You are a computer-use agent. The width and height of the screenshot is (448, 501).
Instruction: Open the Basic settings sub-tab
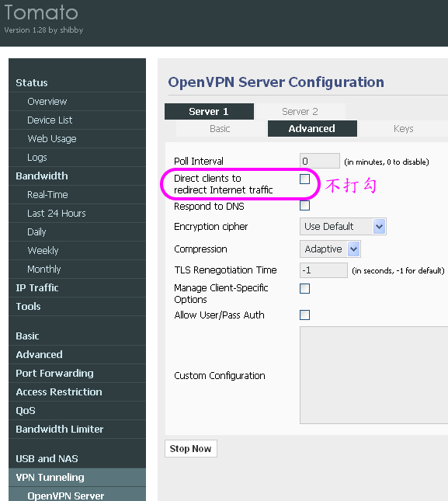coord(220,129)
